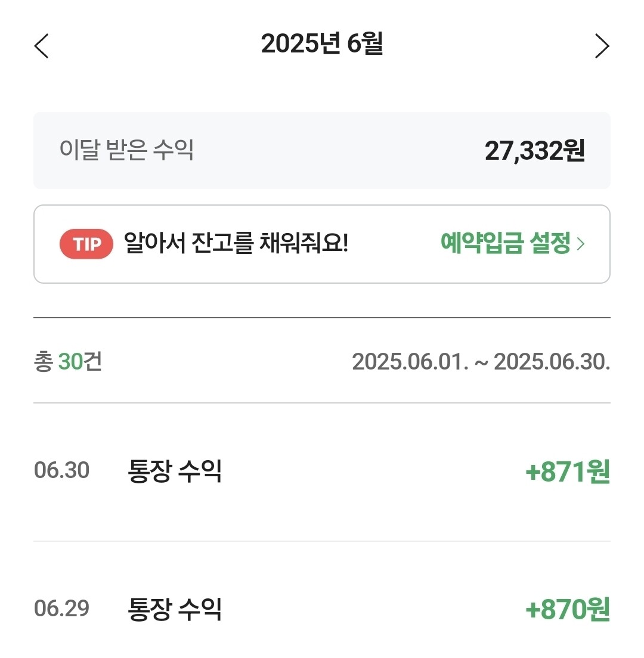Tap the red TIP badge
Screen dimensions: 644x658
(x=86, y=244)
